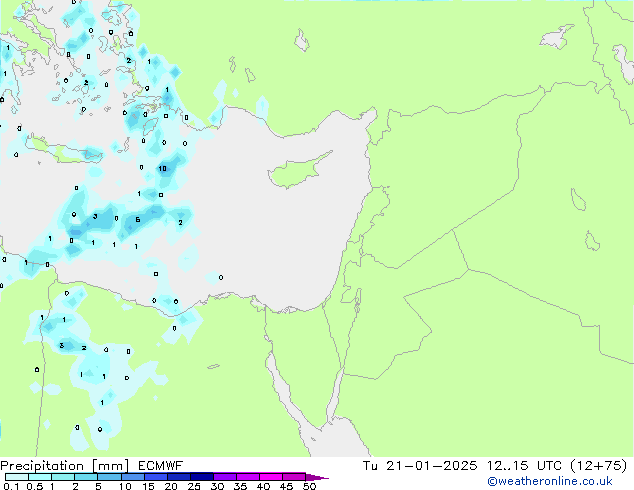Click the 10–15 mm legend swatch
Viewport: 634px width, 490px height.
[x=133, y=477]
